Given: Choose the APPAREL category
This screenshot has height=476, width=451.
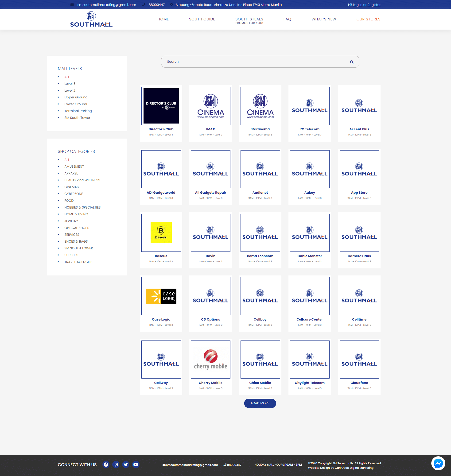Looking at the screenshot, I should coord(71,173).
